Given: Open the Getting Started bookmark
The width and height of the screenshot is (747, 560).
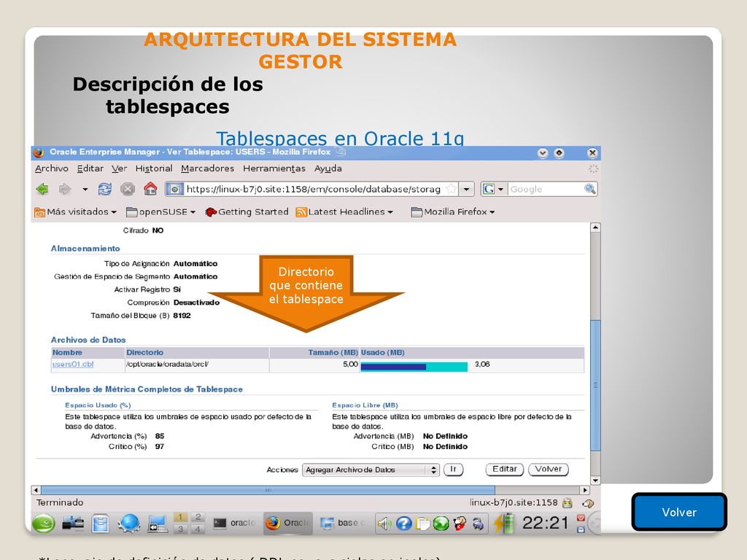Looking at the screenshot, I should (x=247, y=212).
